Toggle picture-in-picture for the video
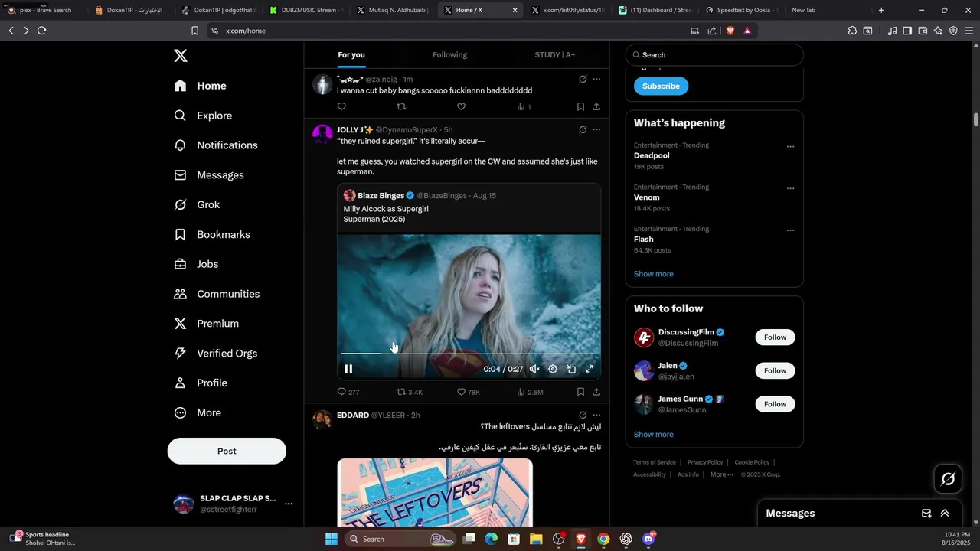 (571, 369)
